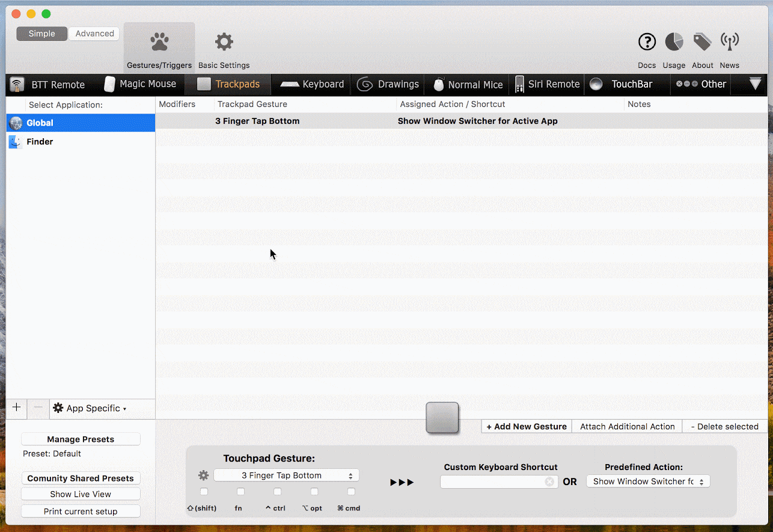
Task: Open Docs question mark icon
Action: point(647,42)
